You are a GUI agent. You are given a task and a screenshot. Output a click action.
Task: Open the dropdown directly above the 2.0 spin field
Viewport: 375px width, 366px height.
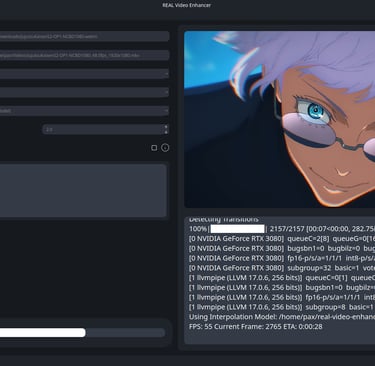point(84,111)
